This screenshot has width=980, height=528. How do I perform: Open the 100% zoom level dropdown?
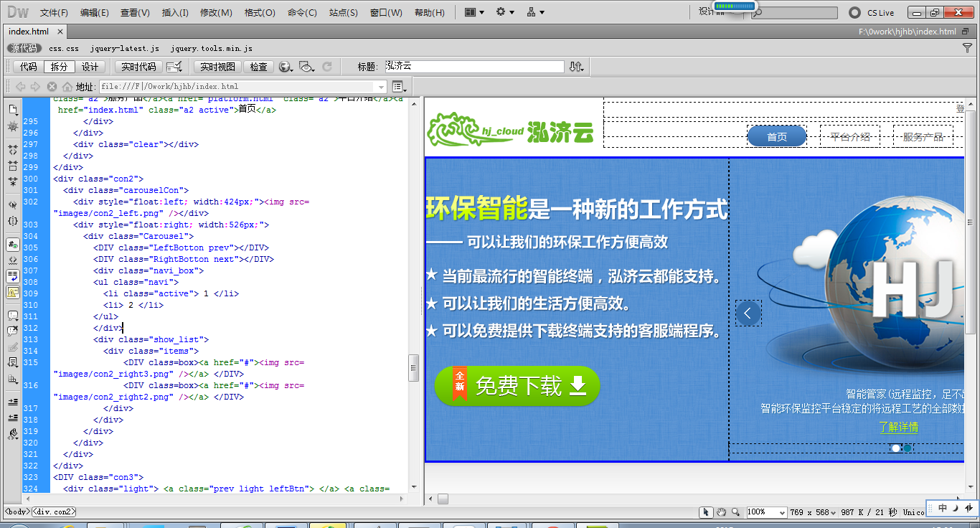tap(781, 512)
